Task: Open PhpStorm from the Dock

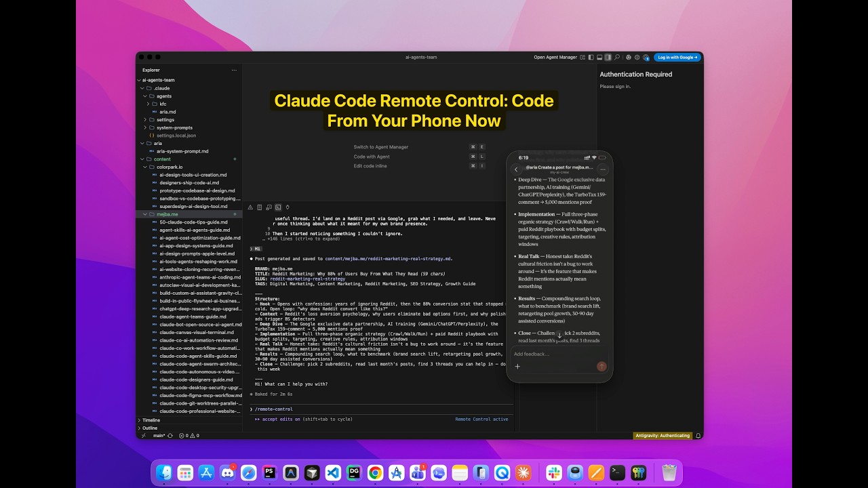Action: coord(269,472)
